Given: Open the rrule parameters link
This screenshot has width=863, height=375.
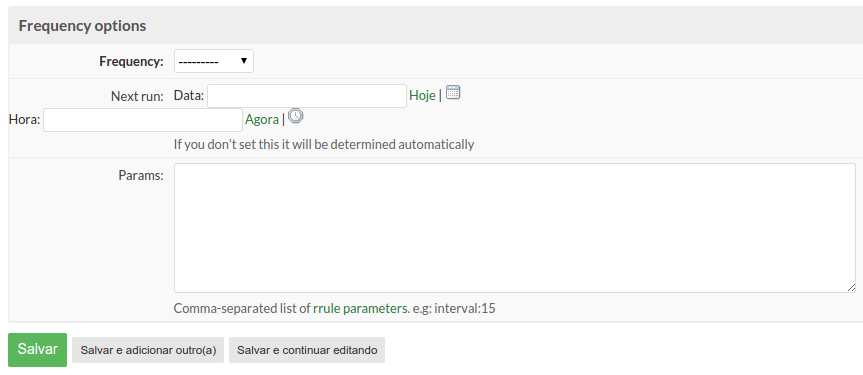Looking at the screenshot, I should [361, 308].
